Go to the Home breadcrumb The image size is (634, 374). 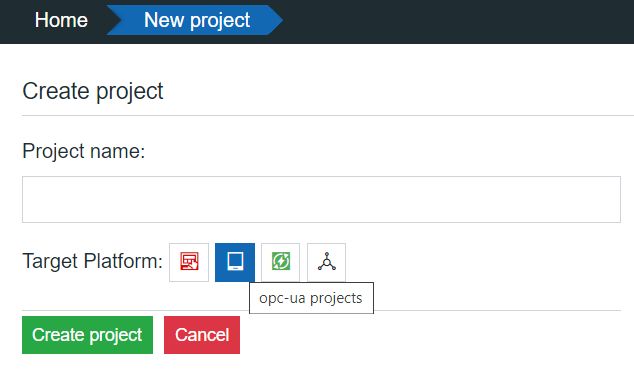click(61, 20)
